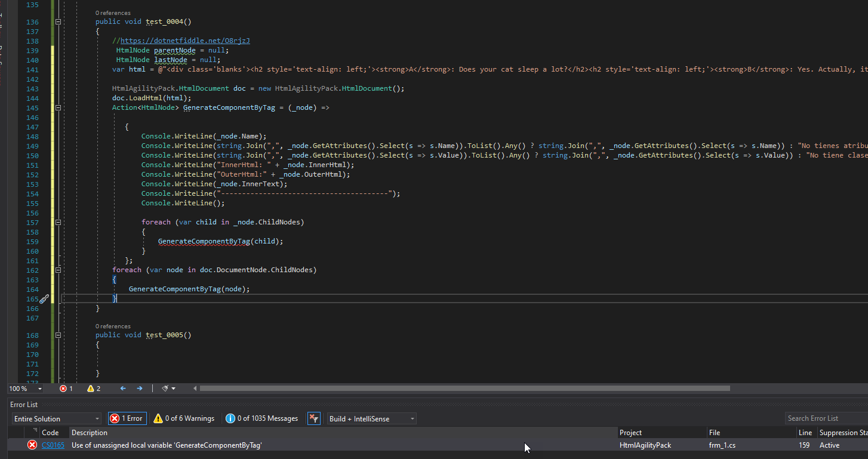
Task: Click line number 150 in the gutter
Action: 32,156
